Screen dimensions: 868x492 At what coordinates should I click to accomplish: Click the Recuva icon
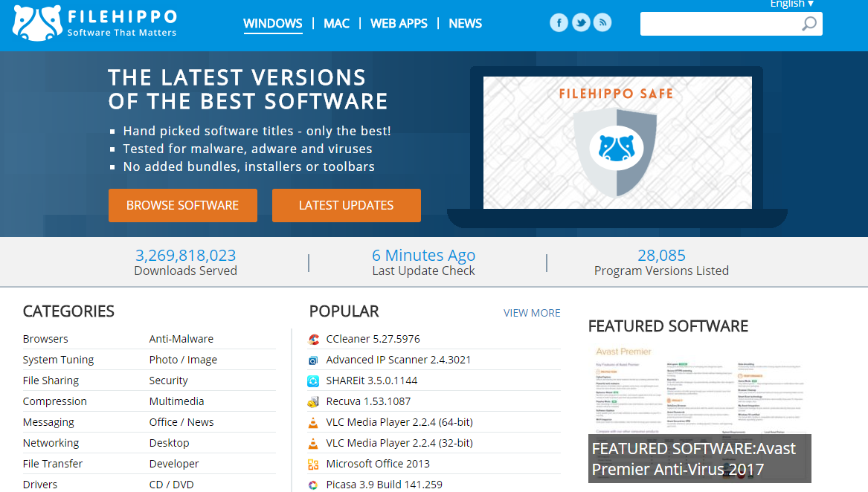[314, 401]
